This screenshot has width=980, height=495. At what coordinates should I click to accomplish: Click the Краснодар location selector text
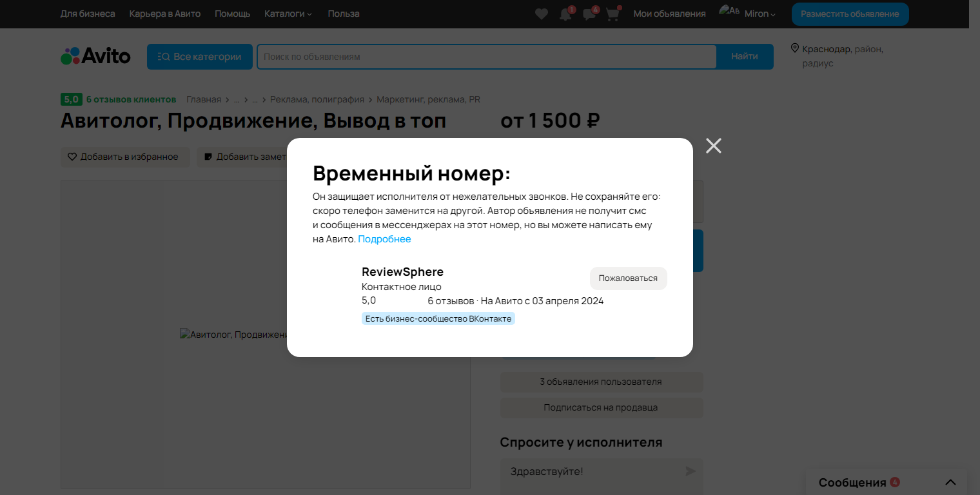[x=827, y=48]
